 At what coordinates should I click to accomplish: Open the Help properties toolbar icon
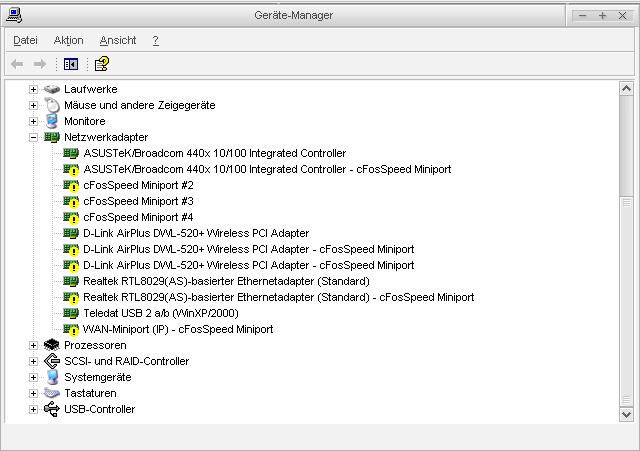102,64
